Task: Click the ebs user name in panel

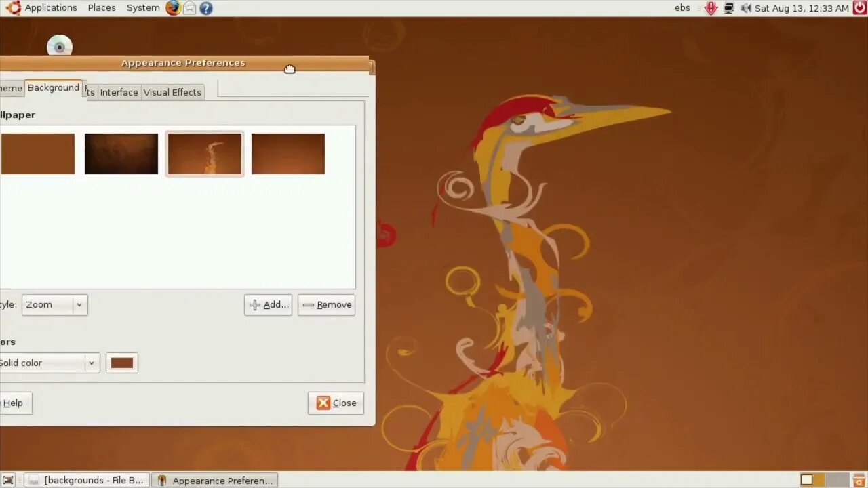Action: tap(682, 8)
